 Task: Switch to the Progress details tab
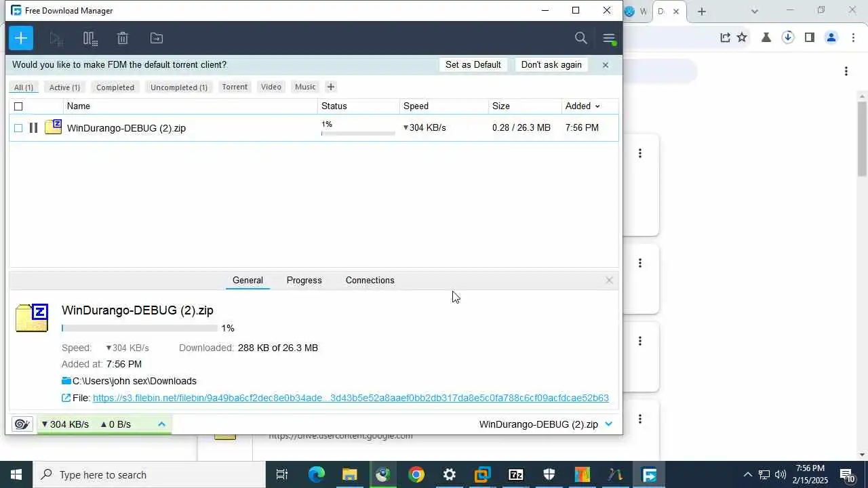click(304, 280)
